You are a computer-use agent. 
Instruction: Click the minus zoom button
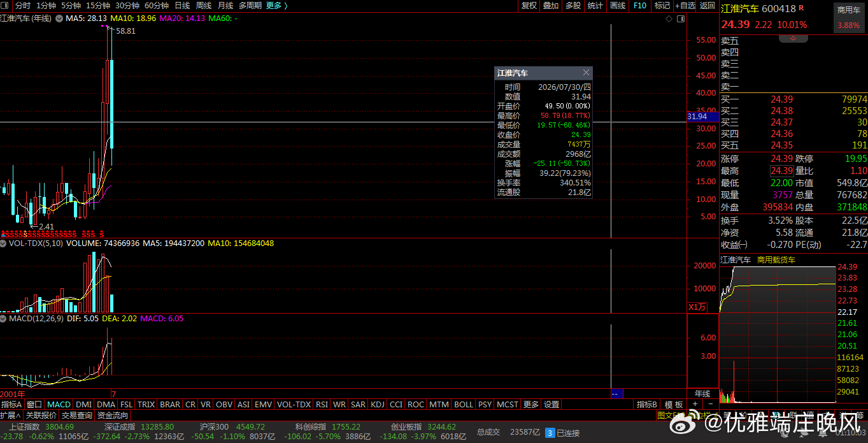coord(709,404)
